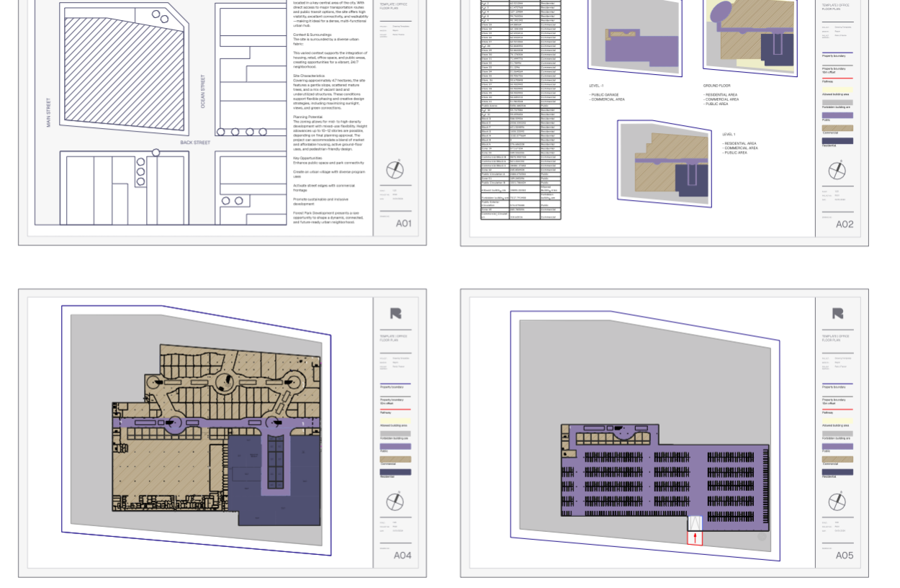Select the area schedule table on sheet A02
The image size is (900, 588).
tap(520, 108)
